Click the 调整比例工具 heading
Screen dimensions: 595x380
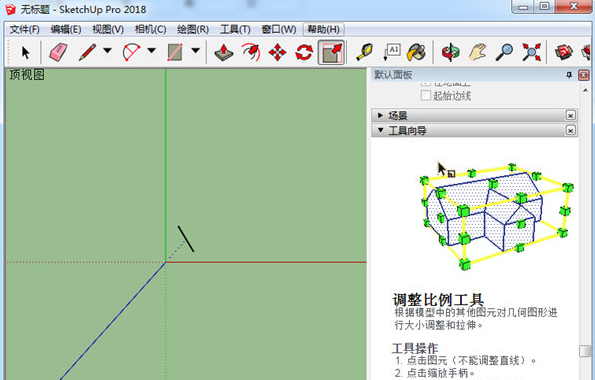tap(438, 300)
